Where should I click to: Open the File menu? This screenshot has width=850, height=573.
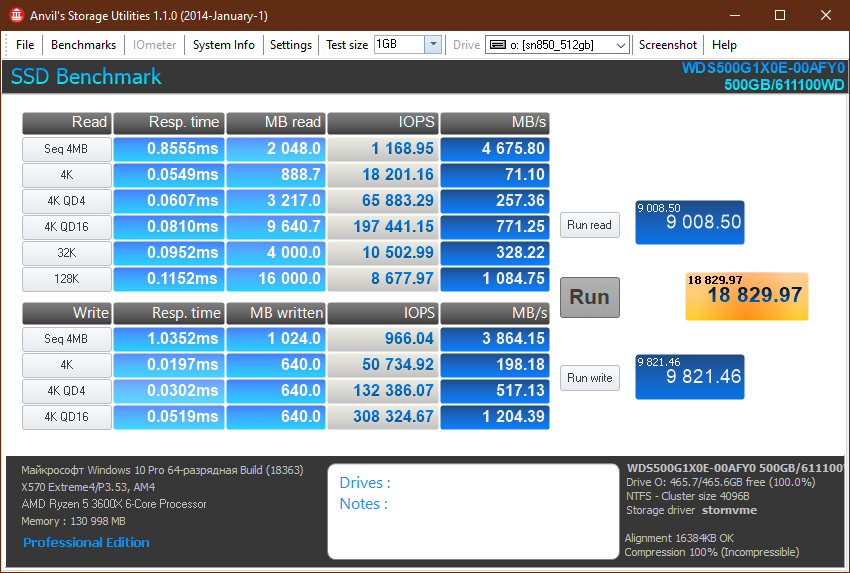(25, 45)
